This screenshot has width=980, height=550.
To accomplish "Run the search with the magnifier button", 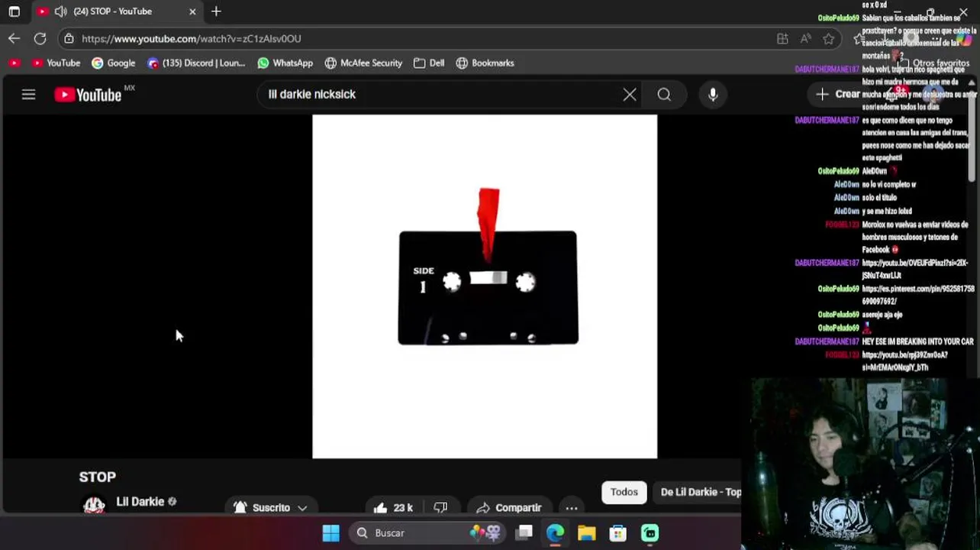I will pos(664,95).
